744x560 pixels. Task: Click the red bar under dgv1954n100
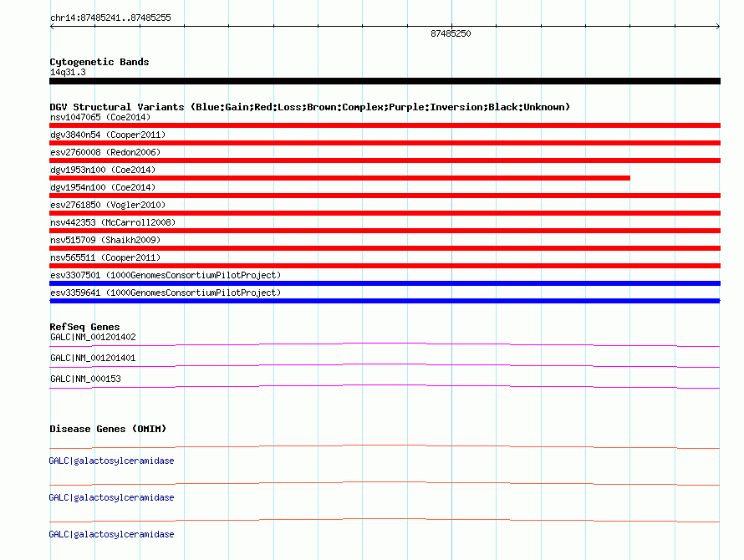[x=385, y=196]
